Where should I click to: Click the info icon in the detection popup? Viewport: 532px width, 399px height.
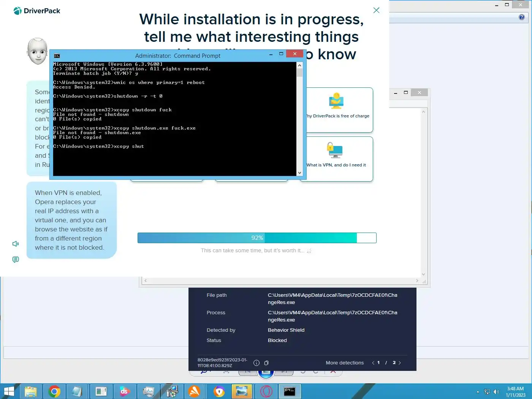[256, 363]
